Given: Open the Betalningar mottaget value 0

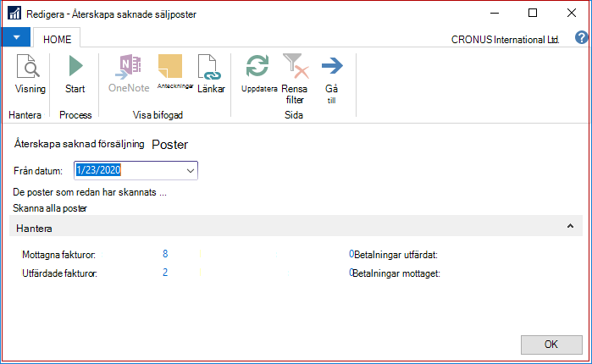Looking at the screenshot, I should tap(351, 273).
